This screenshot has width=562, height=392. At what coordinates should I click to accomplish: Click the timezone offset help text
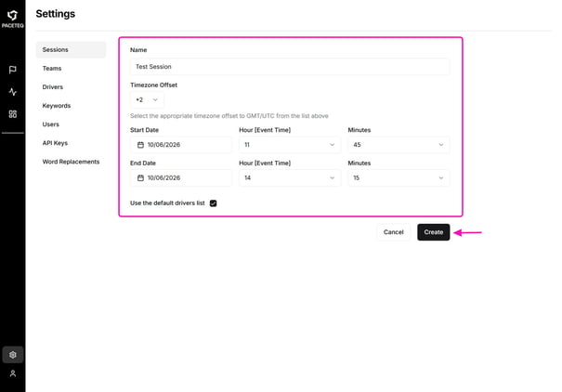pos(229,116)
